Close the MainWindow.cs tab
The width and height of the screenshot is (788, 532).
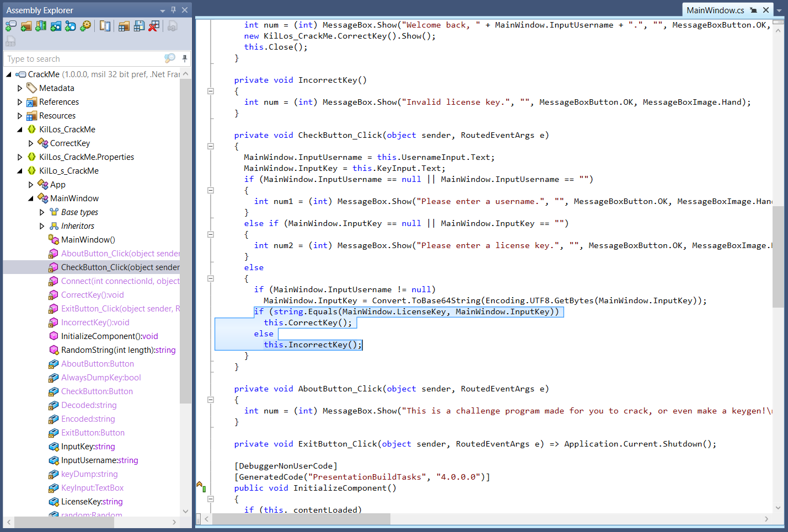[766, 10]
